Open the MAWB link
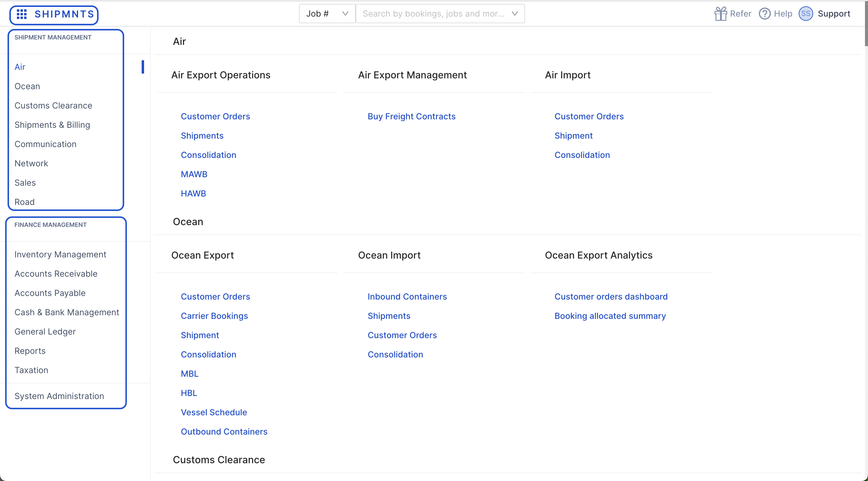 [194, 174]
